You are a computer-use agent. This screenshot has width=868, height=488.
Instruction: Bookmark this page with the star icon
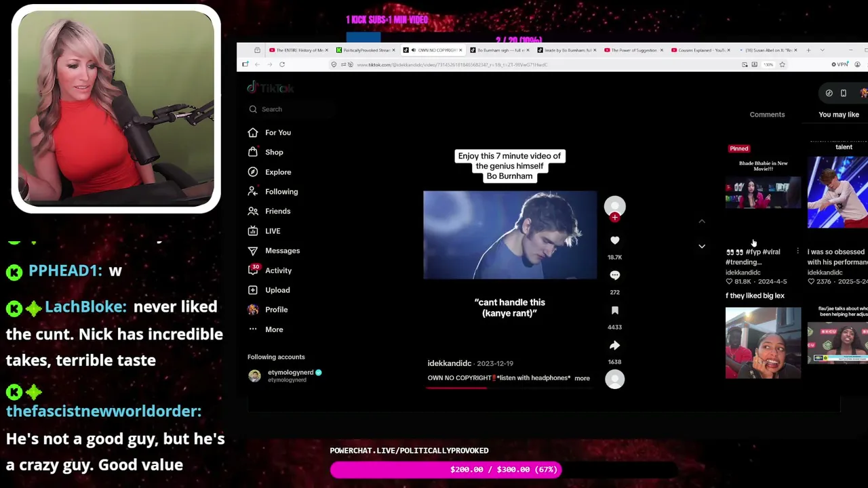pos(782,64)
